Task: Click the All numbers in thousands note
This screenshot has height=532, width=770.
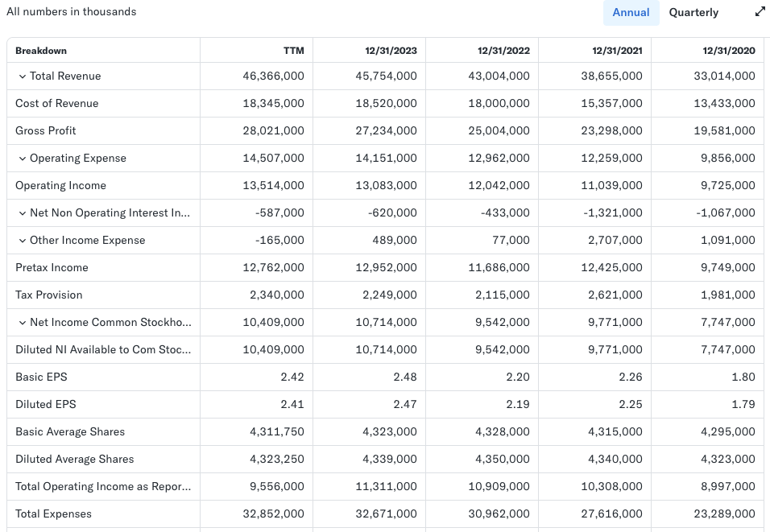Action: coord(72,12)
